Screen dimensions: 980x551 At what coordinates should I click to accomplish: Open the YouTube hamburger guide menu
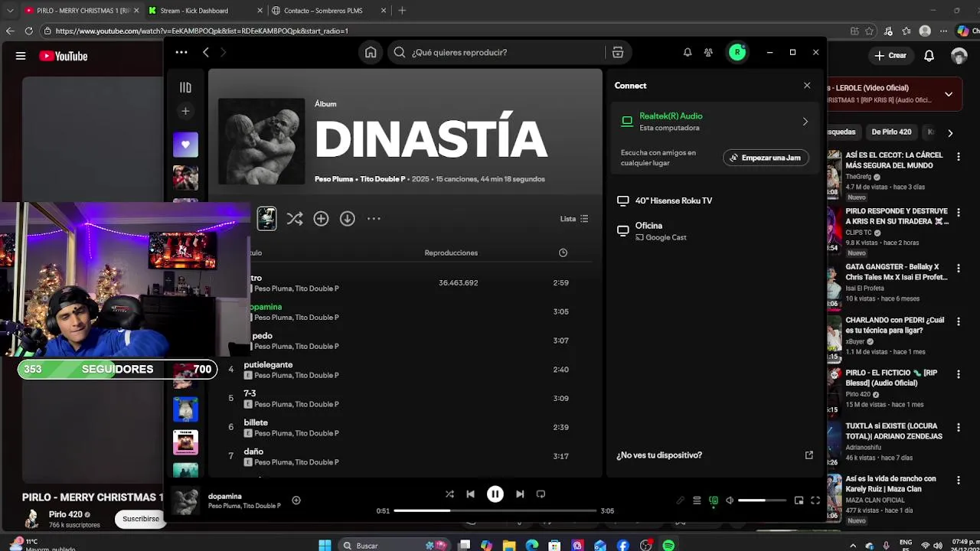21,56
